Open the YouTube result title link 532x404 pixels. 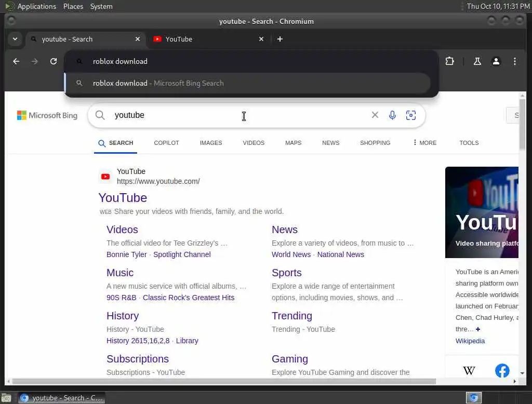click(123, 198)
